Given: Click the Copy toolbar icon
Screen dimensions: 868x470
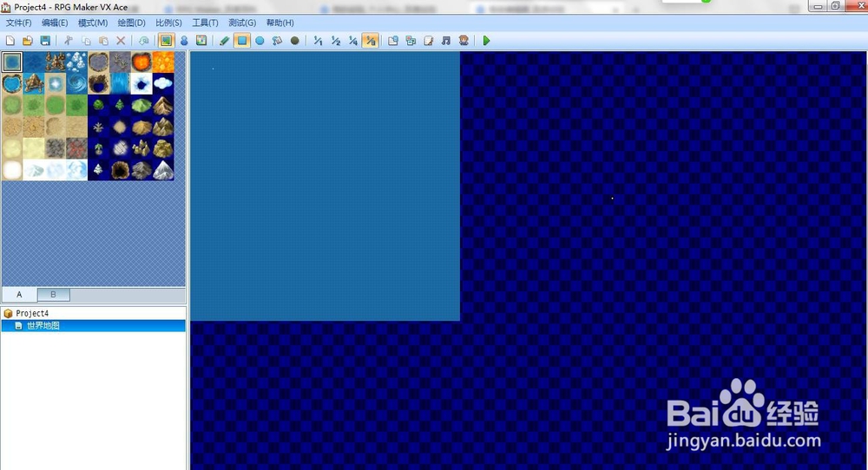Looking at the screenshot, I should pos(86,41).
